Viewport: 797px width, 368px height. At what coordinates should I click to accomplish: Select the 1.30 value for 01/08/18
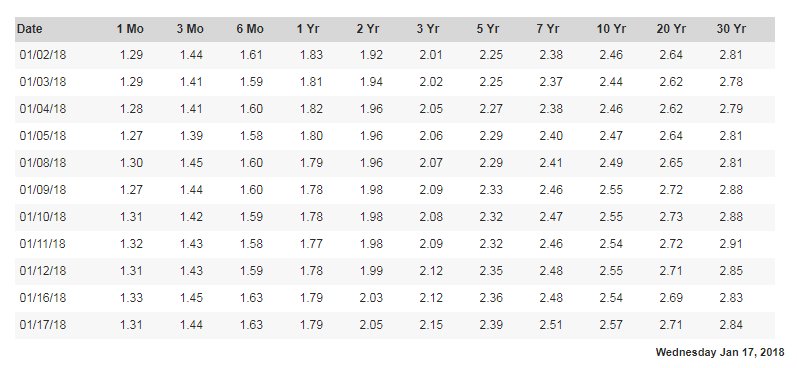tap(131, 163)
